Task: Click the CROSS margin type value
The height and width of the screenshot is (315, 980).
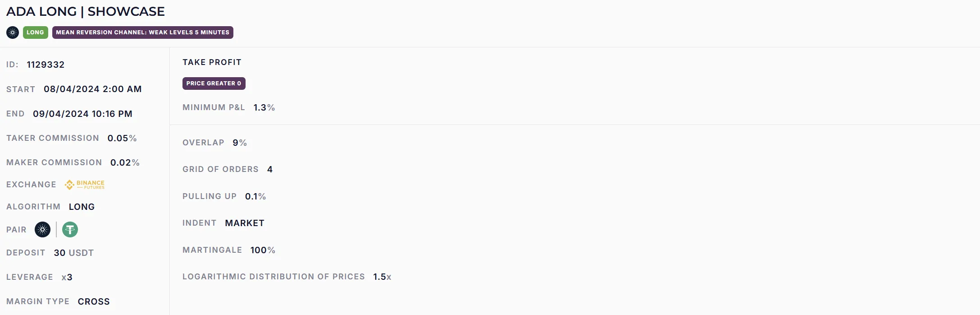Action: tap(94, 301)
